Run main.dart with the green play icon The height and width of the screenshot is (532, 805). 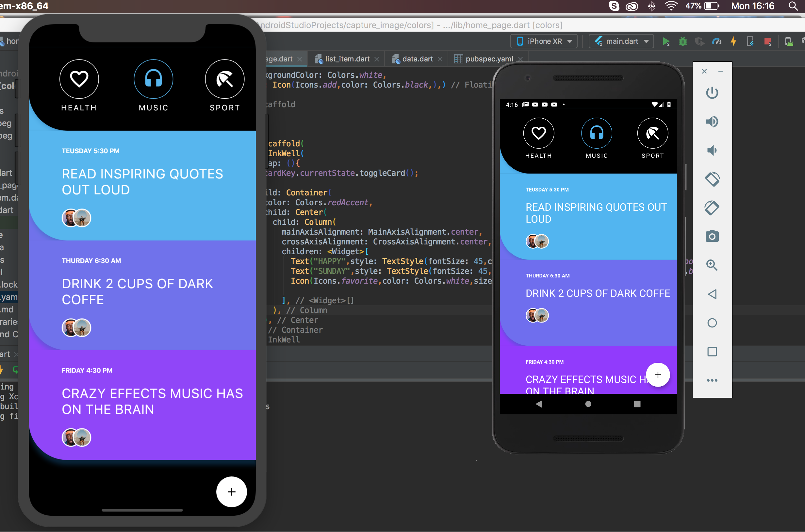click(x=665, y=42)
